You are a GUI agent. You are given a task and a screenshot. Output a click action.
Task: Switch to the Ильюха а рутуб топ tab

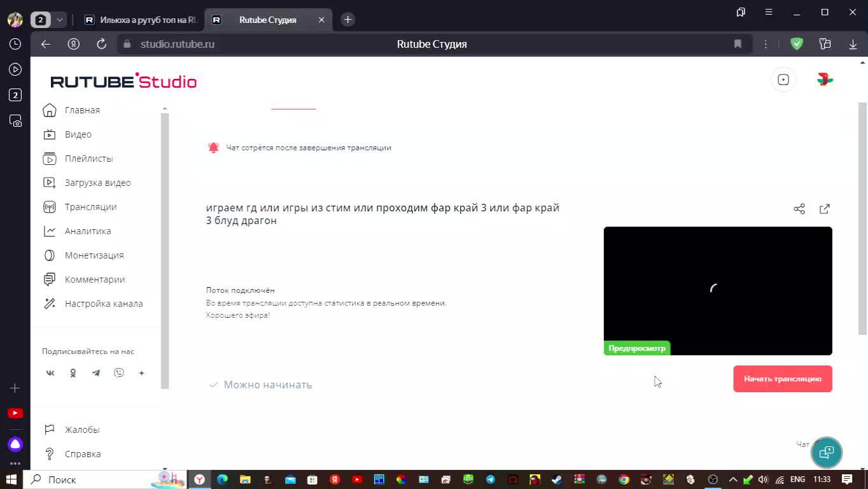tap(141, 20)
